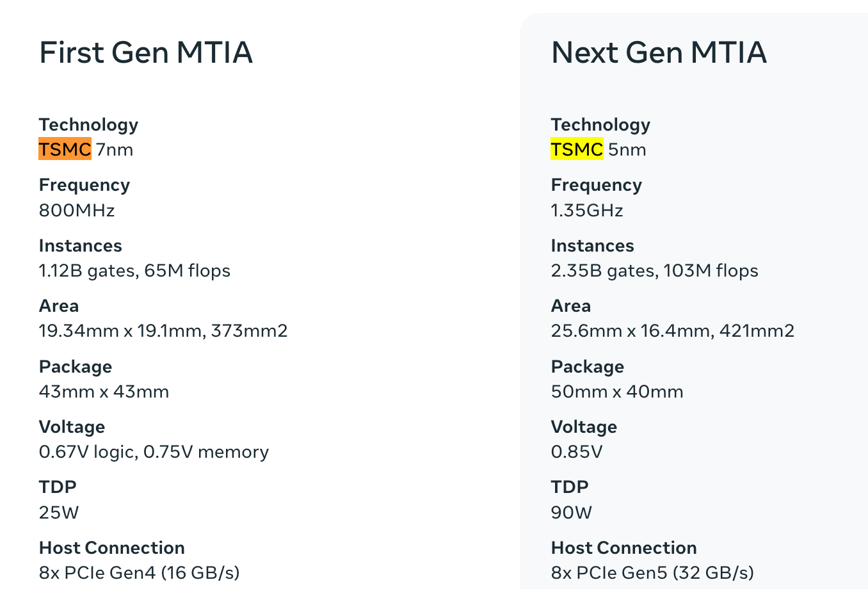Click the 373mm2 area specification line

pyautogui.click(x=163, y=331)
